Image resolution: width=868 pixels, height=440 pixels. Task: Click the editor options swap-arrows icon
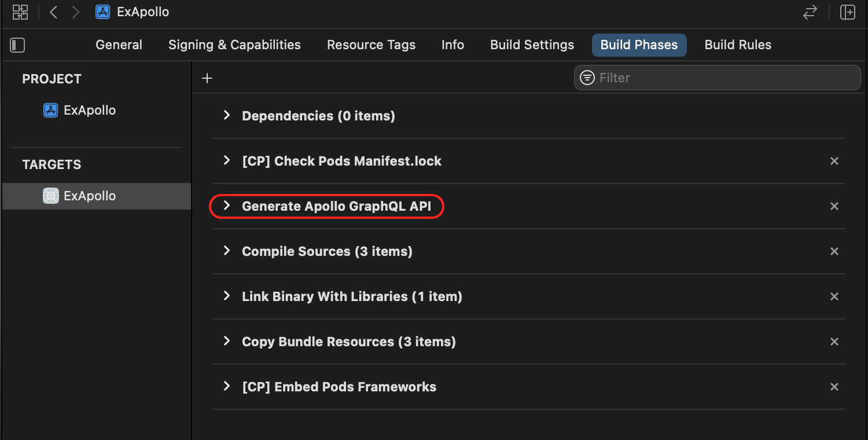810,12
